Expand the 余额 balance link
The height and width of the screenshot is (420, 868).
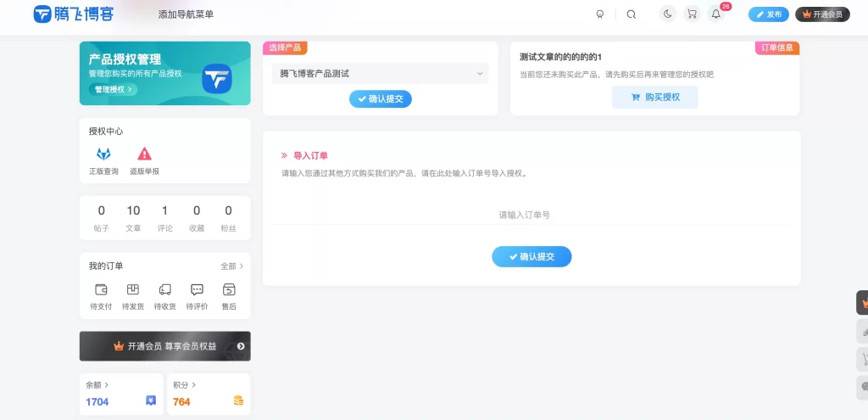(x=97, y=384)
